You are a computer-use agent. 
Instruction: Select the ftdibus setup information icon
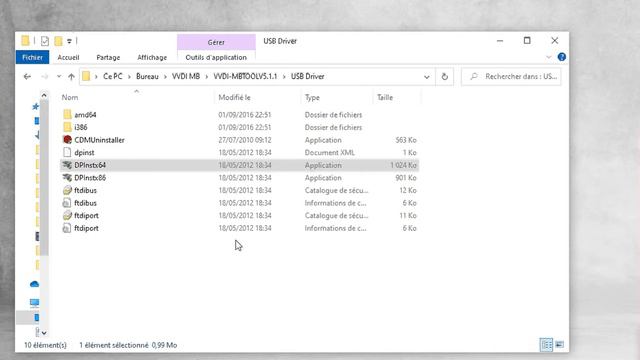[67, 203]
